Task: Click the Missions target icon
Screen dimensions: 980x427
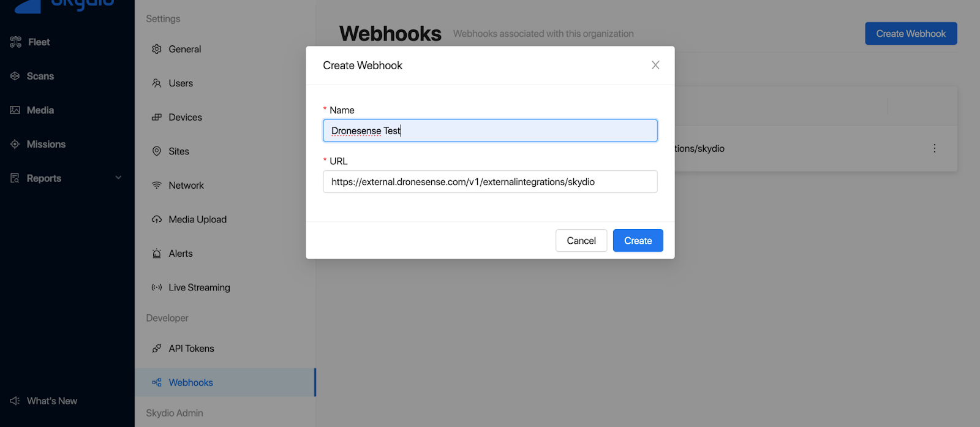Action: coord(15,145)
